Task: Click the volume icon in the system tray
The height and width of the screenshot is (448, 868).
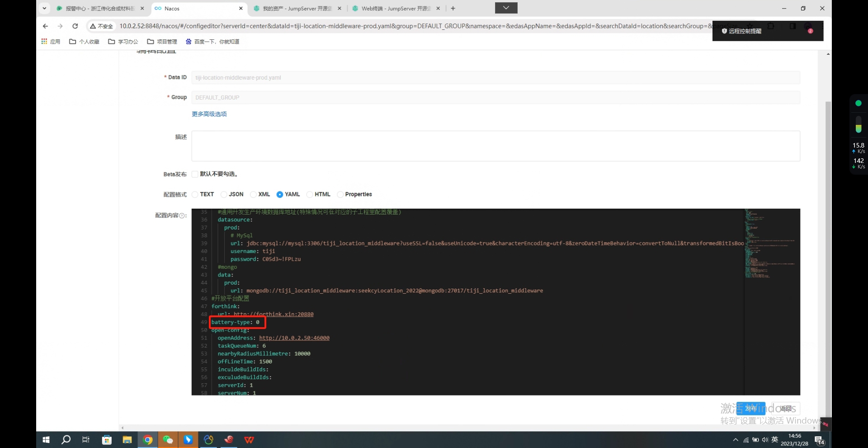Action: click(x=765, y=440)
